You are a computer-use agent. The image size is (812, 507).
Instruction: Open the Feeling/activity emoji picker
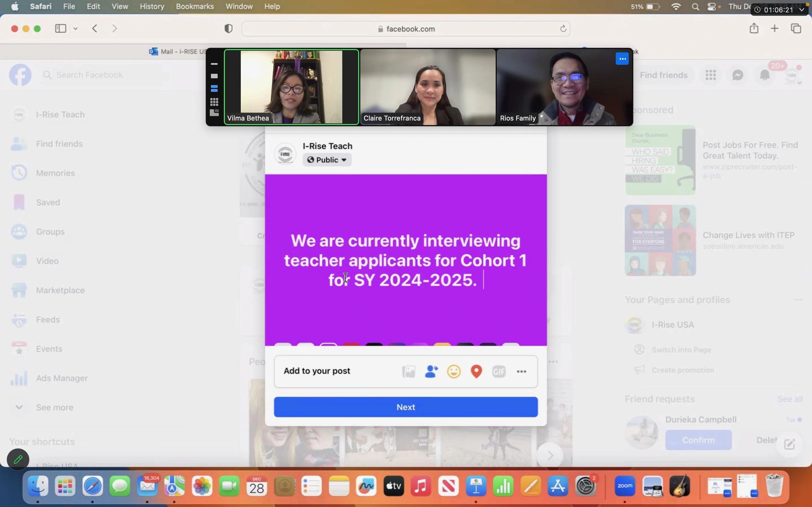[x=454, y=371]
